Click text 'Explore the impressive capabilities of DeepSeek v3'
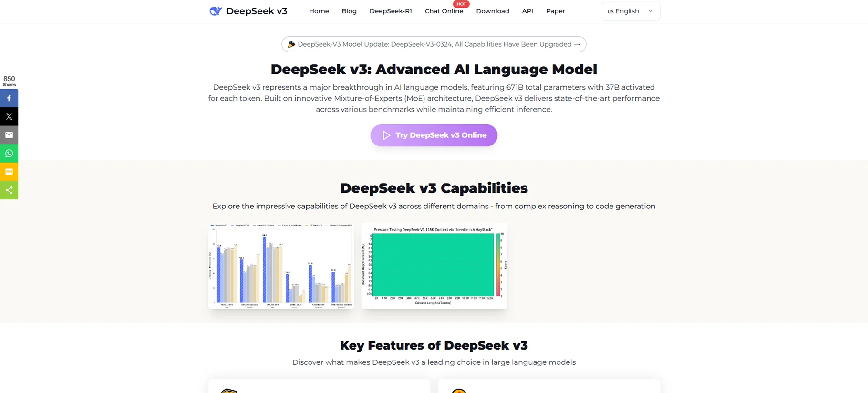 tap(304, 206)
